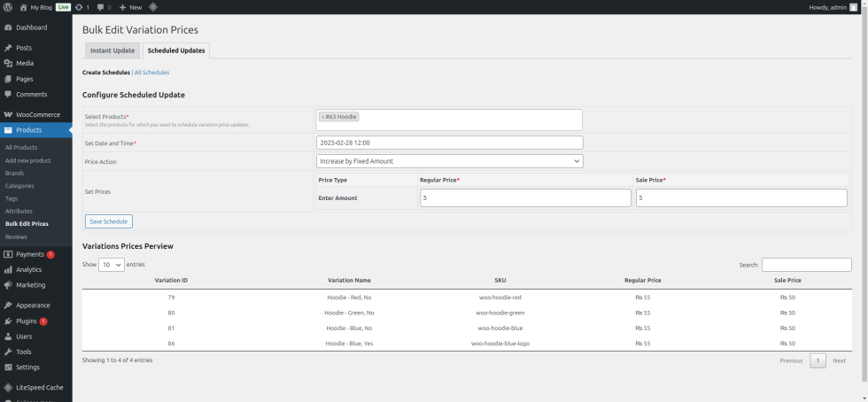Click the comments bubble in admin bar
The image size is (868, 402).
click(99, 7)
